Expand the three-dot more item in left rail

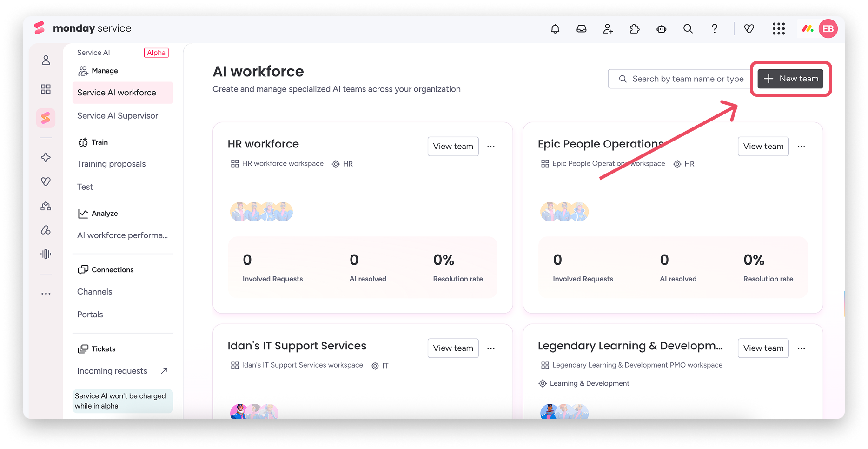pos(46,294)
